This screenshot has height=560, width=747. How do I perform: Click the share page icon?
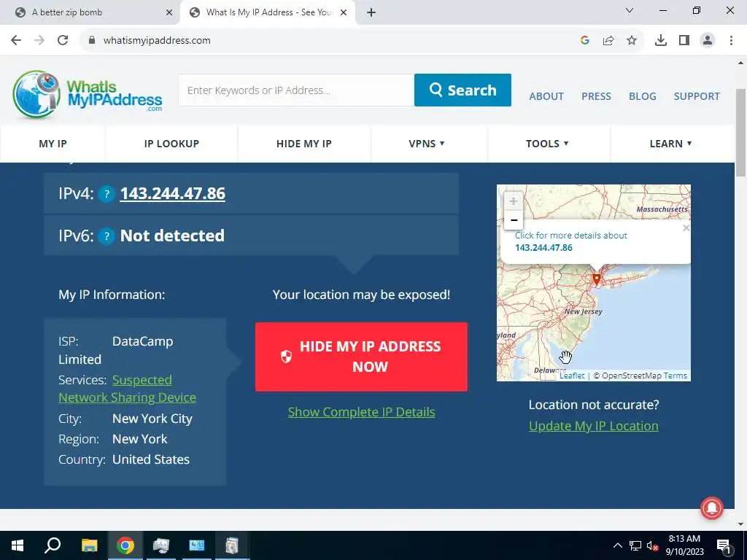(608, 41)
